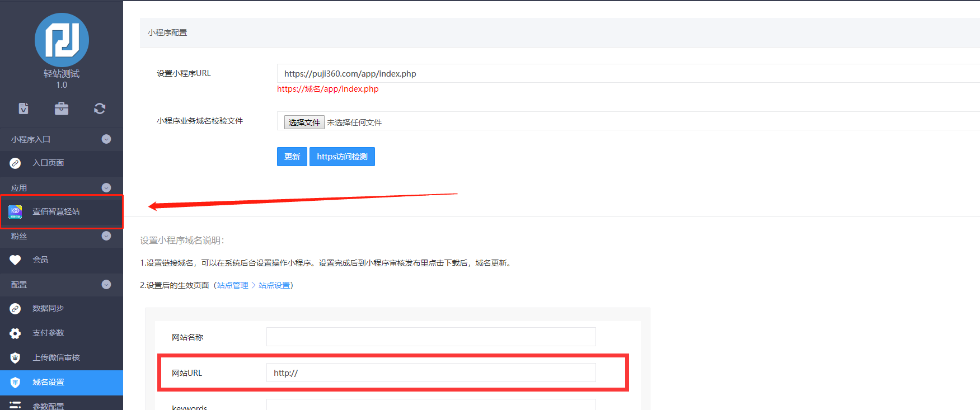Click the 轻站测试 name label
This screenshot has width=980, height=410.
click(x=62, y=74)
